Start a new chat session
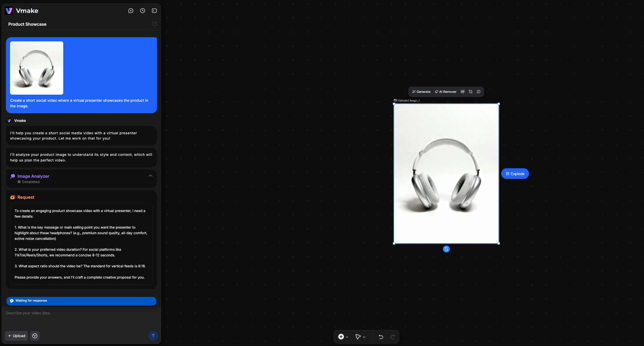This screenshot has width=644, height=346. [131, 11]
